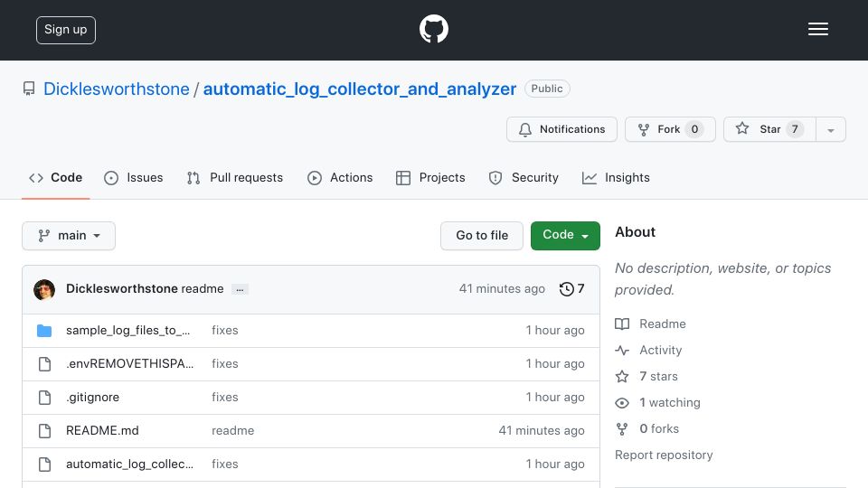Screen dimensions: 868x488
Task: Open the GitHub logo homepage
Action: coord(433,29)
